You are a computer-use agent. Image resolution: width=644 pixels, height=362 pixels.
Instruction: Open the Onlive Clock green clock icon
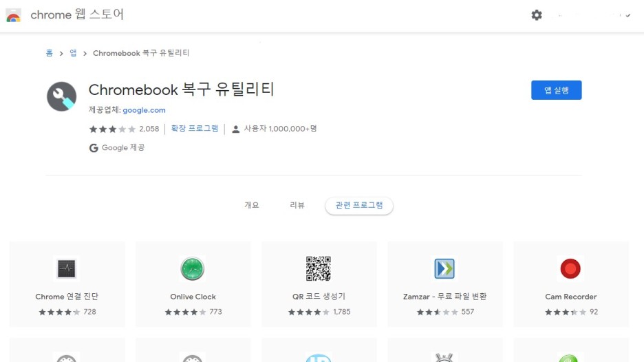point(193,268)
